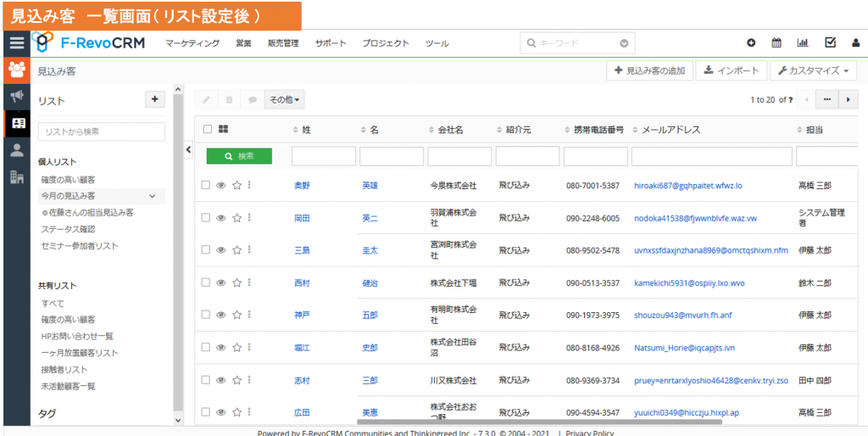Click the green 検索 button
This screenshot has height=436, width=868.
click(239, 156)
